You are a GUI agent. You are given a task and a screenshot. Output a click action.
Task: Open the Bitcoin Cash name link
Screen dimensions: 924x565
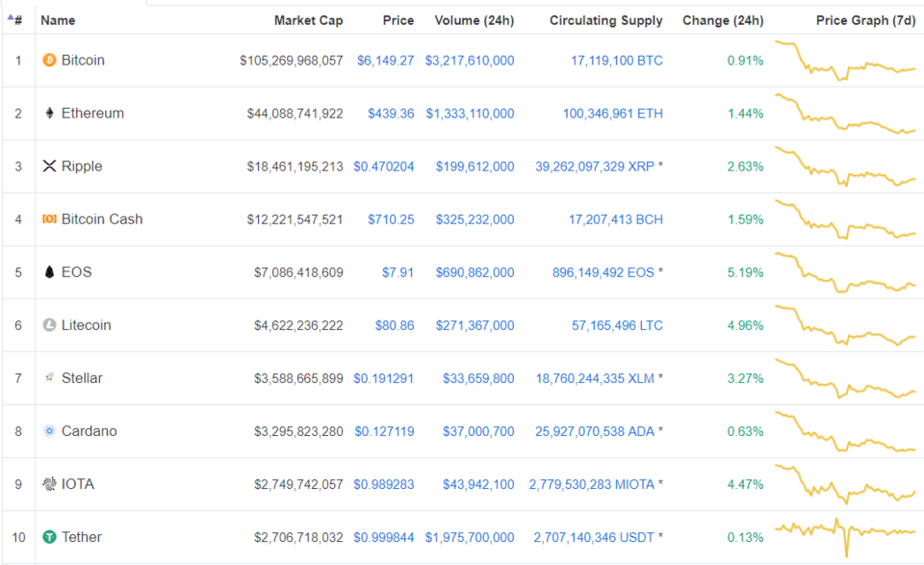(102, 219)
